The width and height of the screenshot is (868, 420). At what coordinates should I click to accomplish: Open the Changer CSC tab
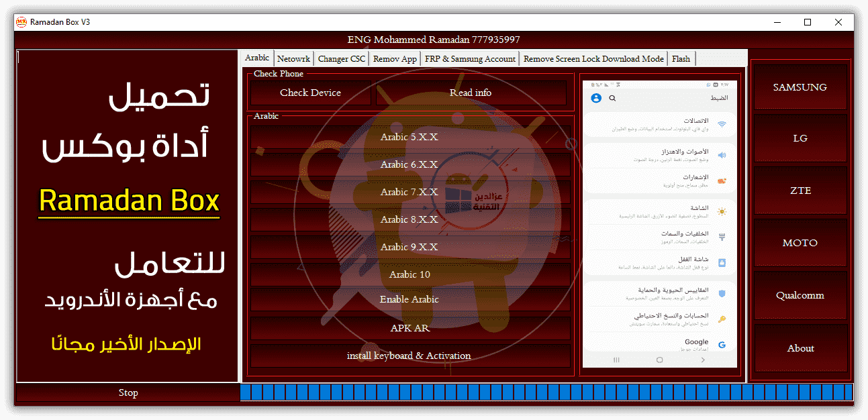(x=342, y=58)
